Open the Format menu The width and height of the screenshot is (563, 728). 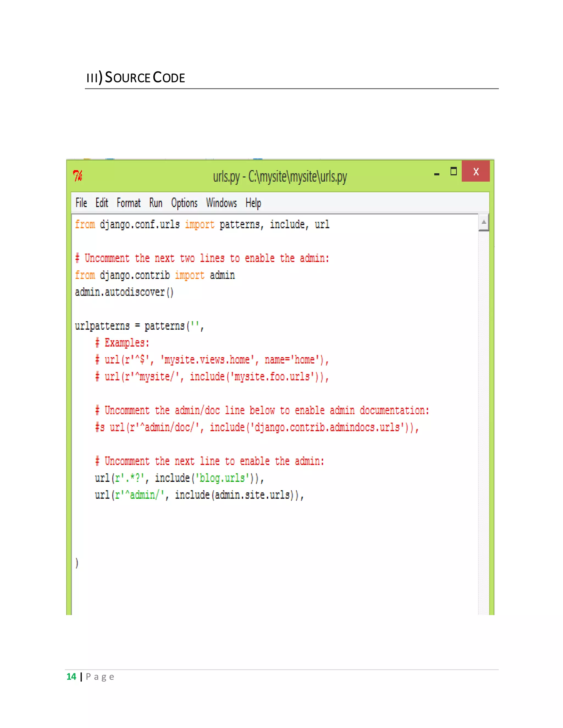coord(128,203)
